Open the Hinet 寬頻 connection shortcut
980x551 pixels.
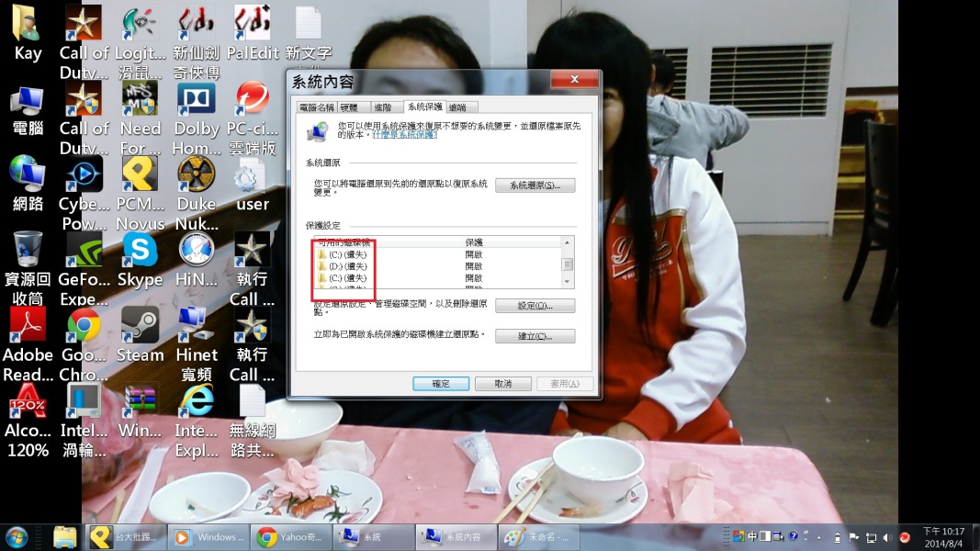pyautogui.click(x=197, y=345)
